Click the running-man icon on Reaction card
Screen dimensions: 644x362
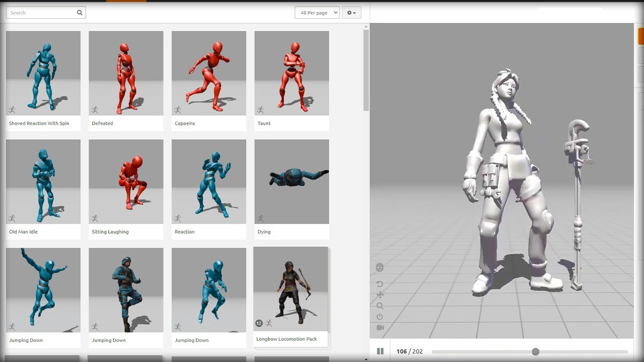178,218
